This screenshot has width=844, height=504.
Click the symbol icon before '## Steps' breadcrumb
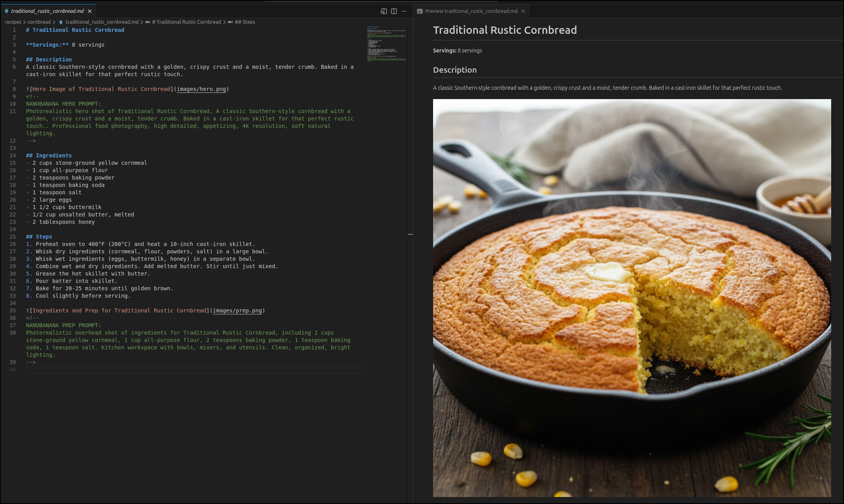coord(230,22)
